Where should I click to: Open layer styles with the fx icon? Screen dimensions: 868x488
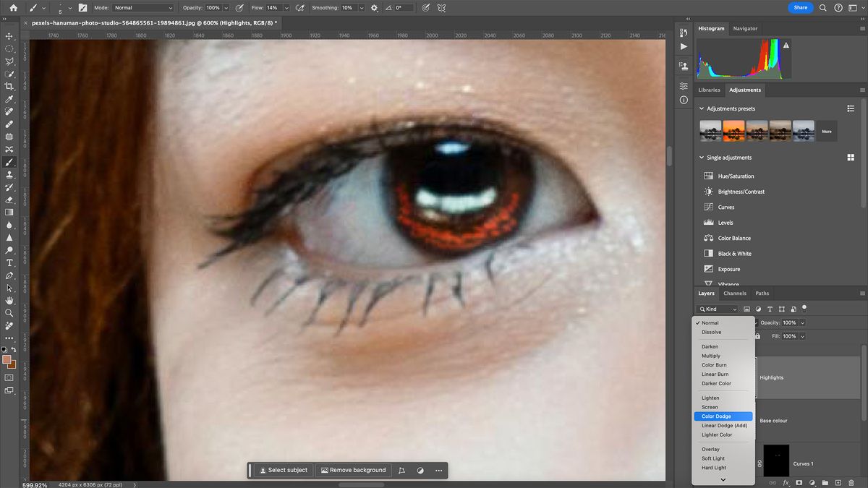tap(786, 482)
